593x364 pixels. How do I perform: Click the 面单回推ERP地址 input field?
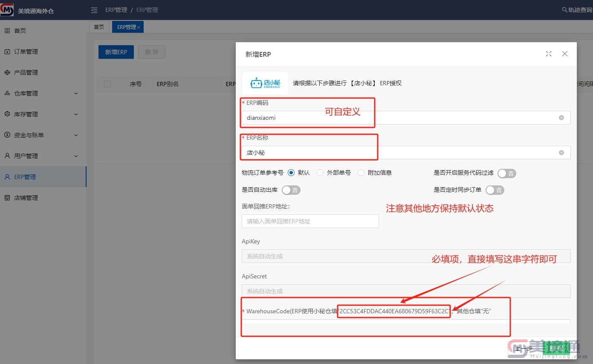pos(310,221)
